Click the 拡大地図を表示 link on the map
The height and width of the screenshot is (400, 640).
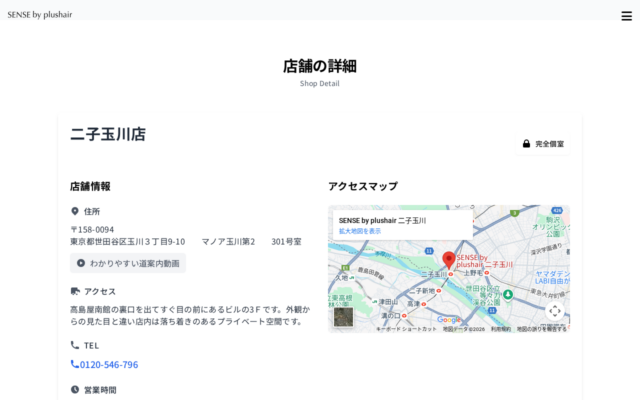pyautogui.click(x=360, y=231)
